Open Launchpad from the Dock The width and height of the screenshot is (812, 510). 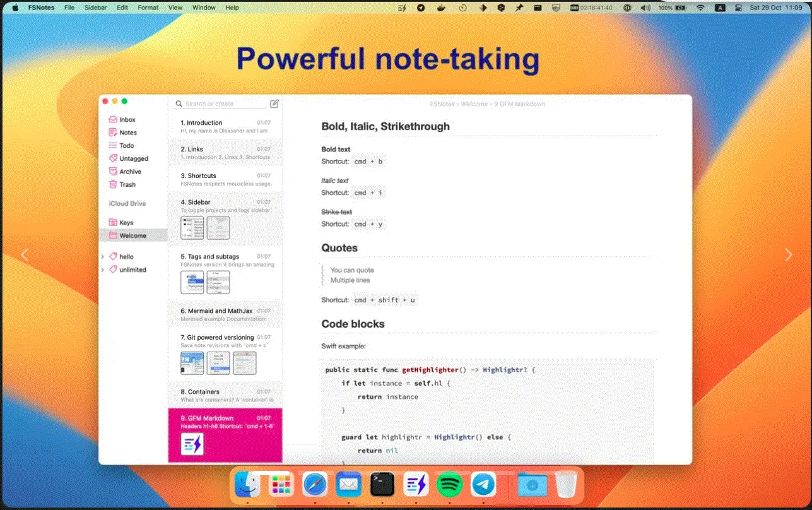tap(281, 485)
